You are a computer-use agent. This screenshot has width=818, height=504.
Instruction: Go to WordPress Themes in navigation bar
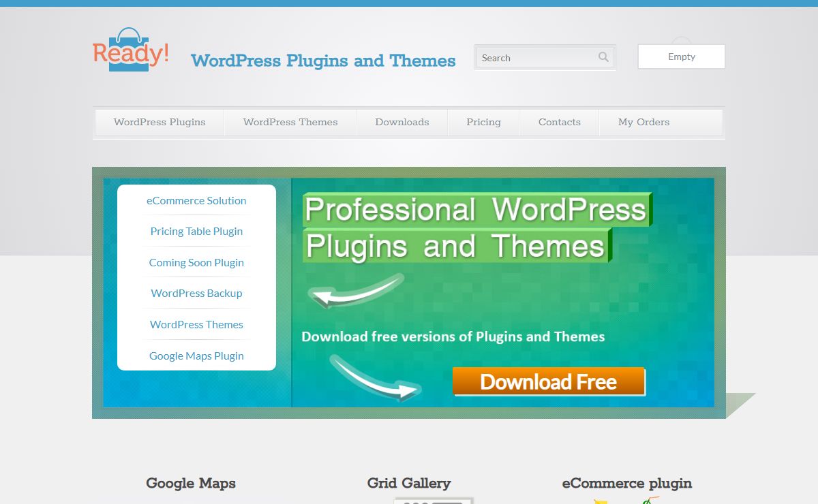290,123
